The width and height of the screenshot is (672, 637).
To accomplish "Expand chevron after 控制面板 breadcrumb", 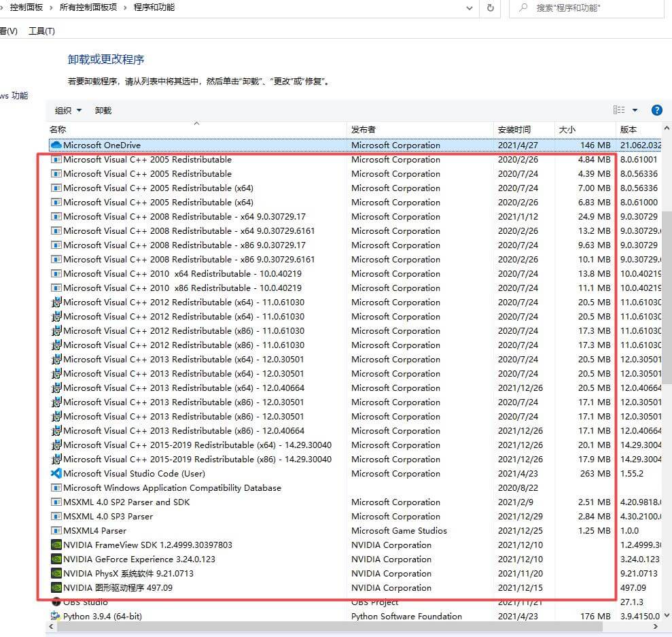I will (x=50, y=7).
